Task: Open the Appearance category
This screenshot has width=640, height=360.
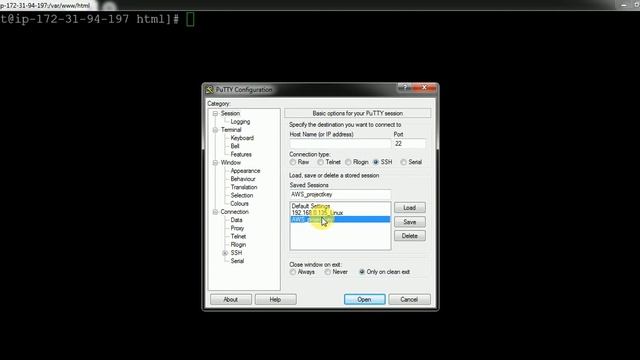Action: [x=245, y=171]
